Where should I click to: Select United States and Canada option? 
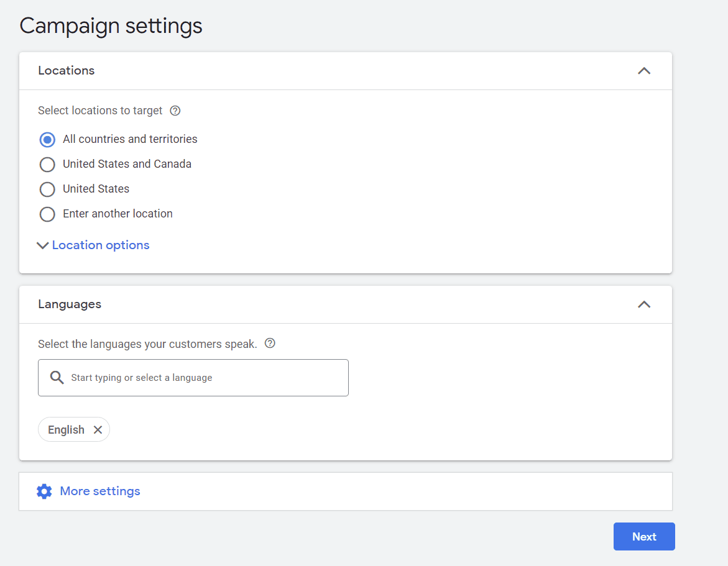point(47,164)
